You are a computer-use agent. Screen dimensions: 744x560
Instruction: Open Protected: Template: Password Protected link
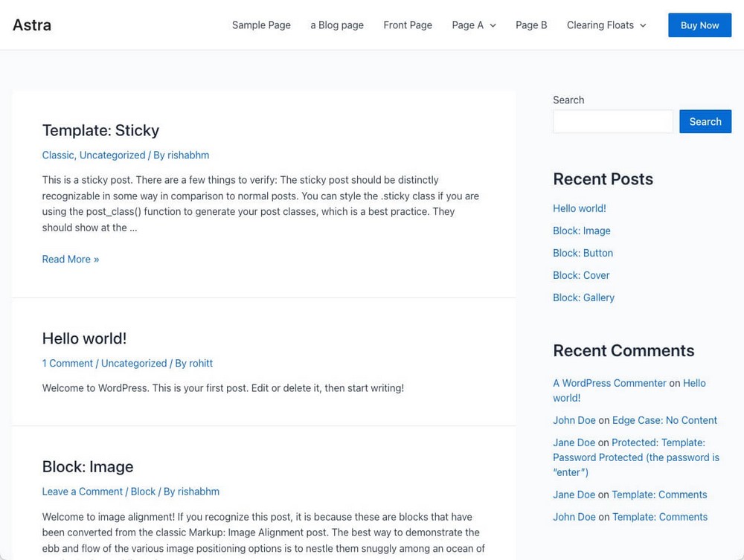coord(636,457)
